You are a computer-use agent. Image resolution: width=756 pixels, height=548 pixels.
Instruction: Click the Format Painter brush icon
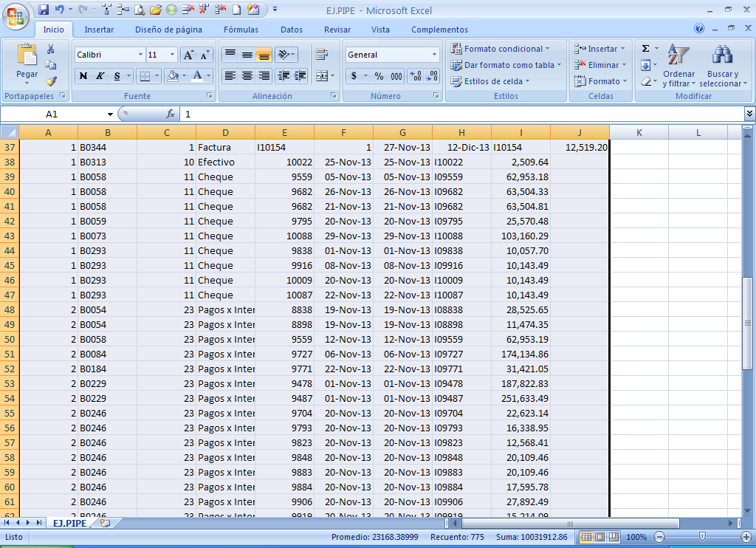51,81
